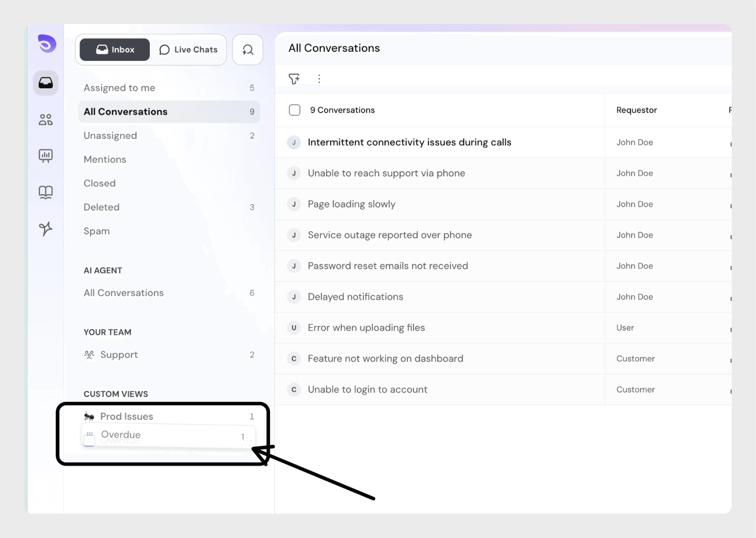This screenshot has height=538, width=756.
Task: Open "Page loading slowly" conversation
Action: pyautogui.click(x=351, y=204)
